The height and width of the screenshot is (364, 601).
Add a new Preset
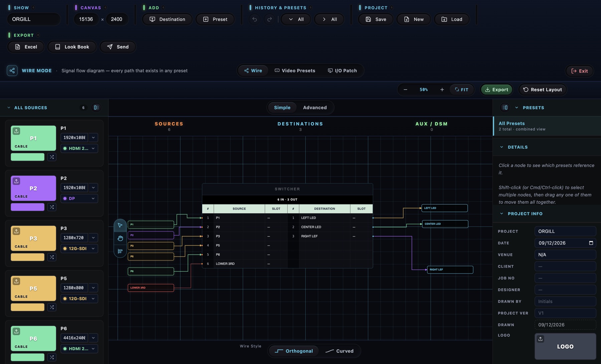pyautogui.click(x=215, y=19)
